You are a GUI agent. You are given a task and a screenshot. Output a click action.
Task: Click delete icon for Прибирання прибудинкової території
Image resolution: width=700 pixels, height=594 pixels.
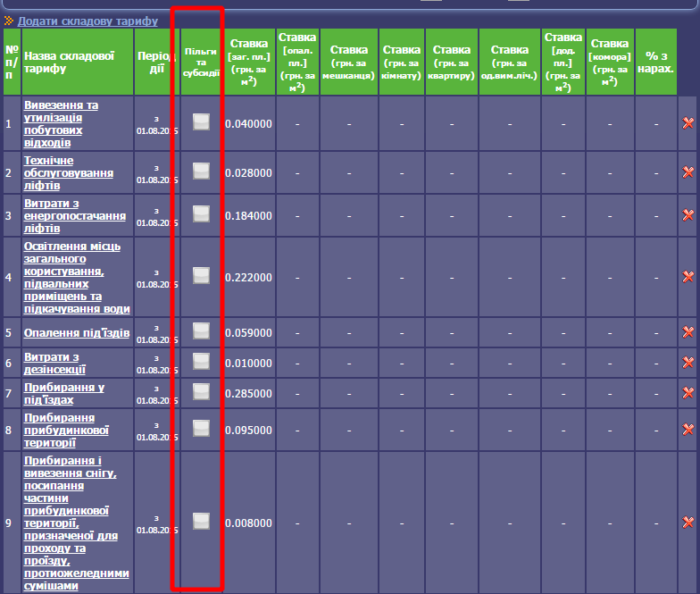coord(687,430)
